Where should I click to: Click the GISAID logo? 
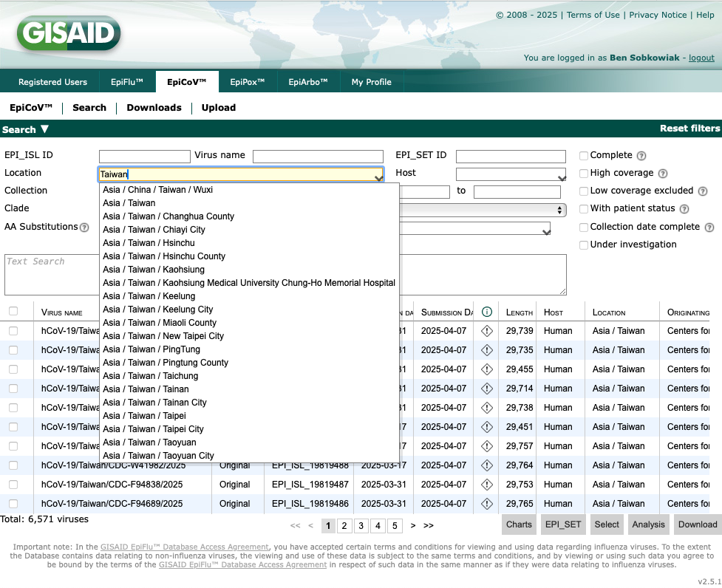pos(68,34)
